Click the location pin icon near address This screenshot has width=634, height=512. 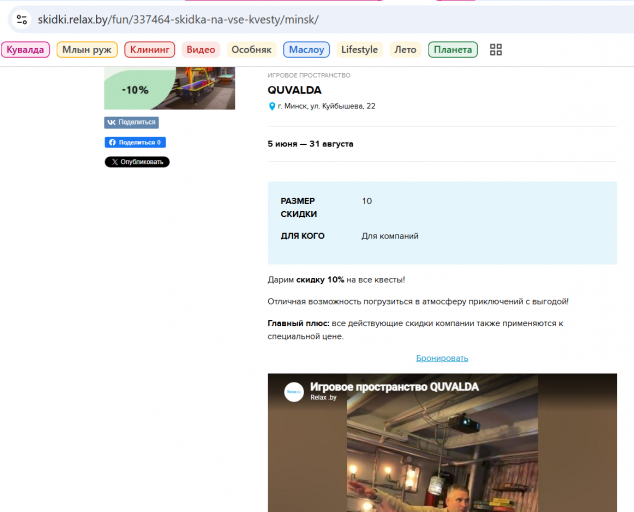coord(272,106)
